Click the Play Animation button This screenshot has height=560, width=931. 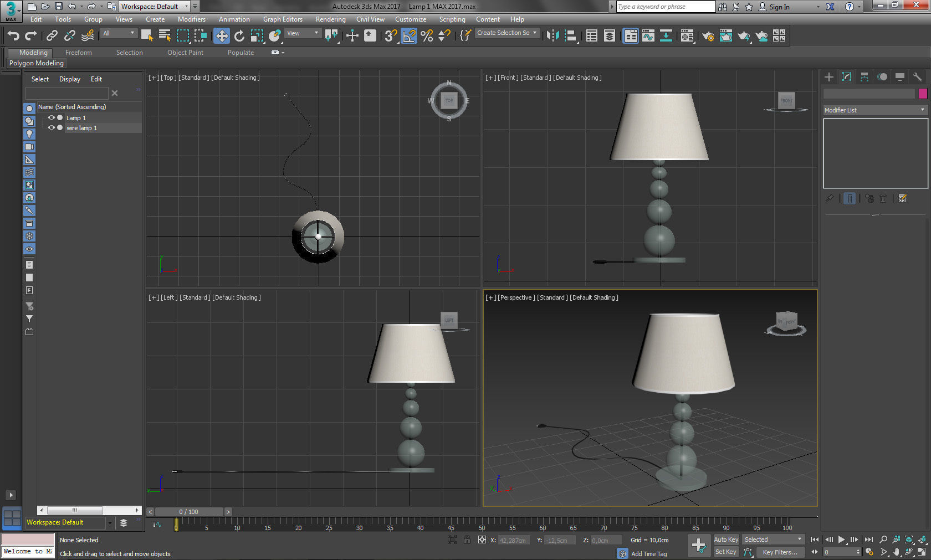pos(841,540)
